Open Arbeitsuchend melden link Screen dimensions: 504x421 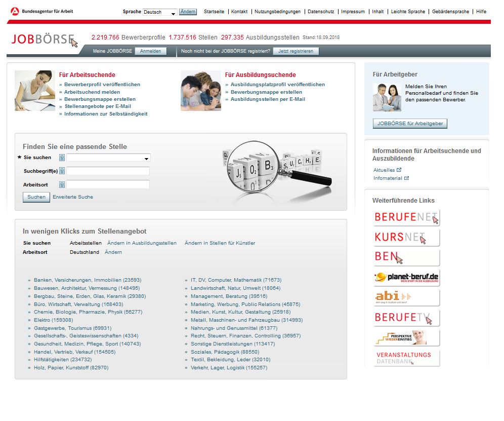tap(92, 92)
